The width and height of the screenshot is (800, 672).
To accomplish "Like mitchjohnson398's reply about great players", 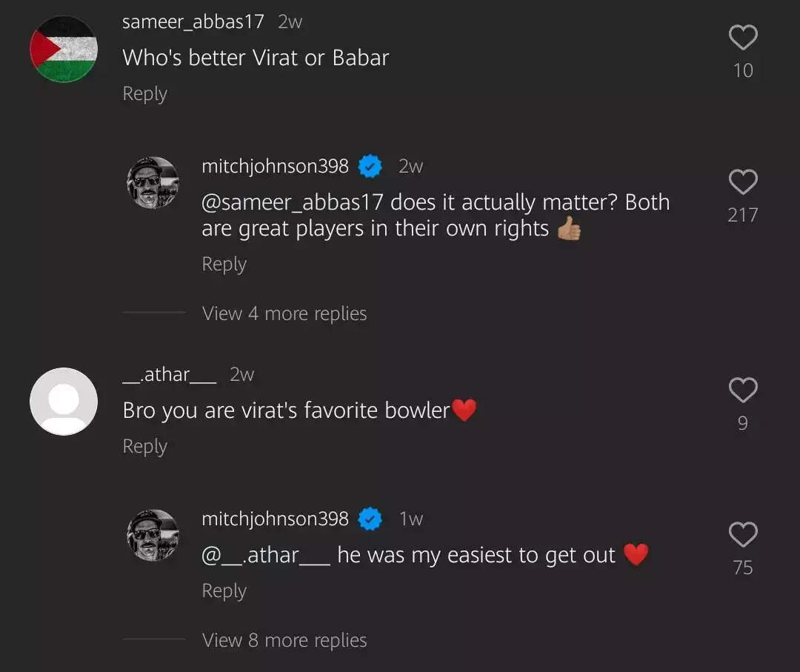I will tap(743, 182).
